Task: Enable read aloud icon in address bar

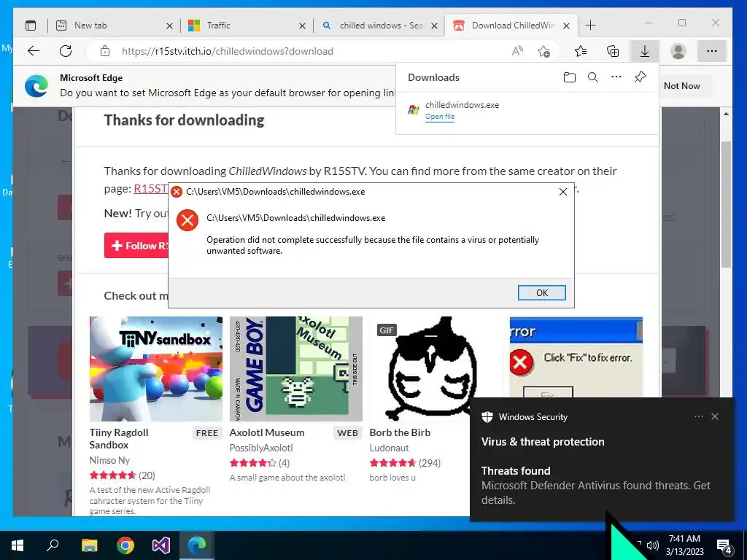Action: [x=517, y=51]
